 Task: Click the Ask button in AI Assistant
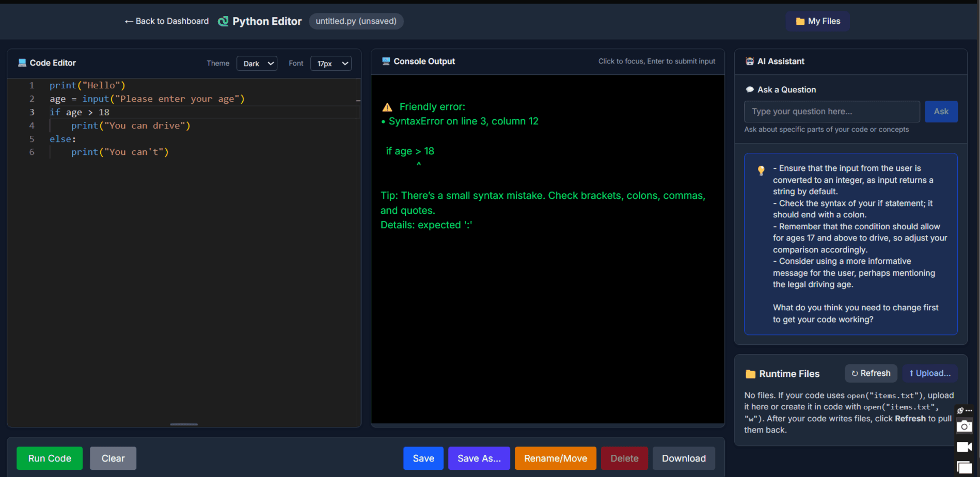coord(941,112)
